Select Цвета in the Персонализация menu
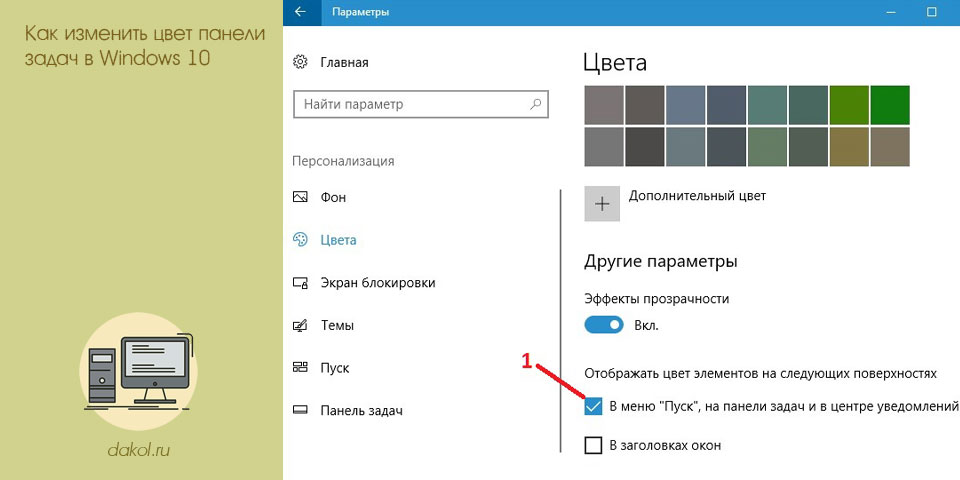Screen dimensions: 960x480 [x=339, y=240]
